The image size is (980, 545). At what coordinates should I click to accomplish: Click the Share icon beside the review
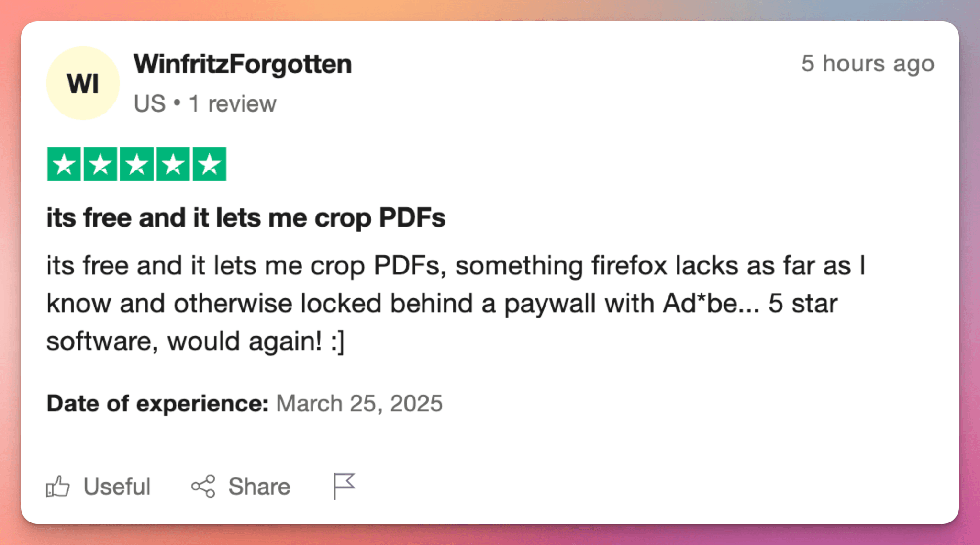[204, 486]
